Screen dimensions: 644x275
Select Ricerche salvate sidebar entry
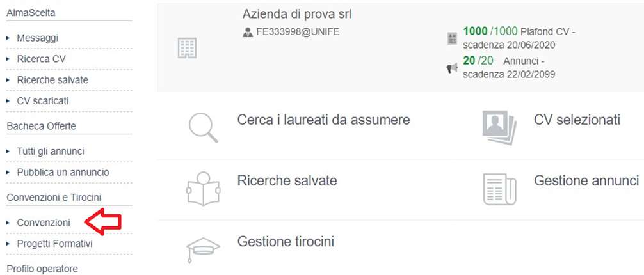pyautogui.click(x=52, y=80)
